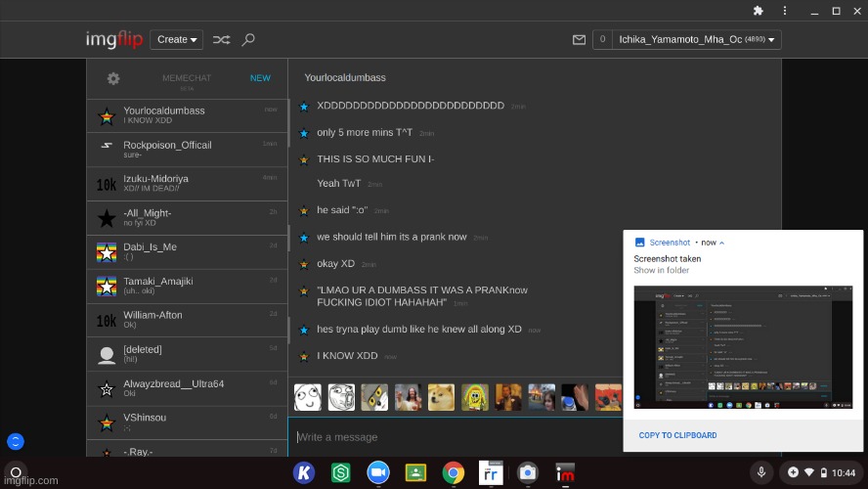This screenshot has width=868, height=489.
Task: Click the shuffle random meme icon
Action: pyautogui.click(x=222, y=40)
